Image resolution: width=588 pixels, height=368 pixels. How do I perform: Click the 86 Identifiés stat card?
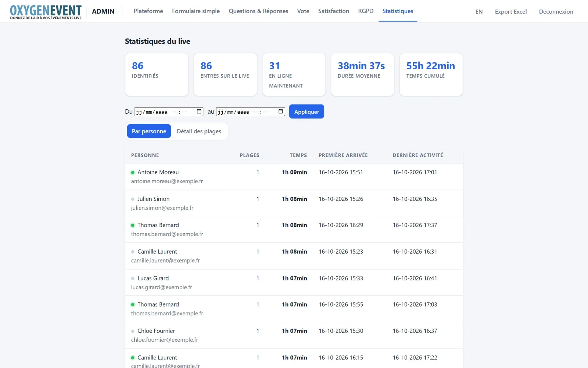point(157,74)
